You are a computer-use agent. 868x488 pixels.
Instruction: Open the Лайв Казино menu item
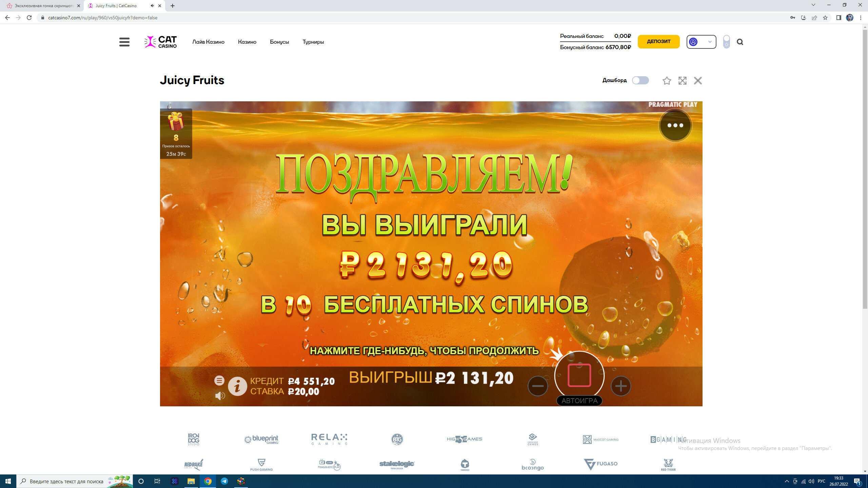point(208,42)
